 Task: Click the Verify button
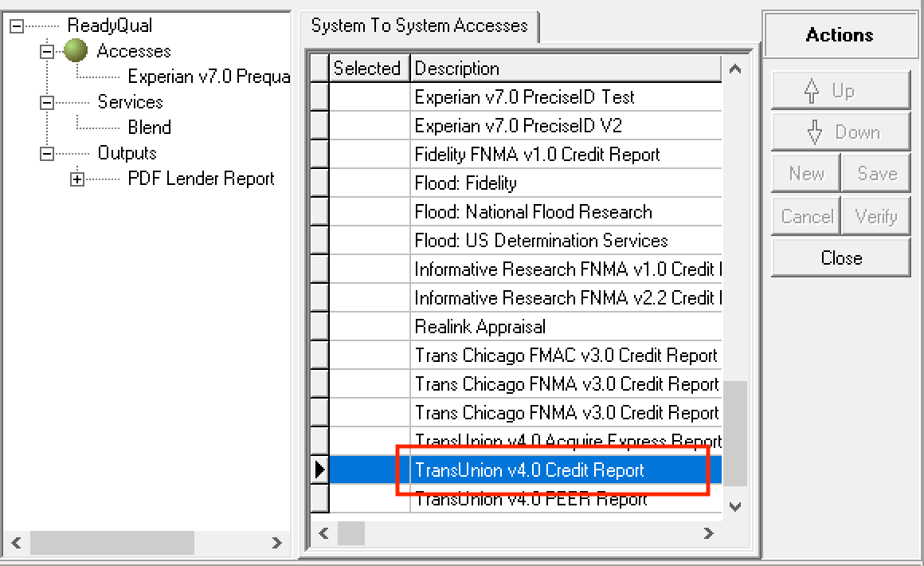(x=876, y=216)
